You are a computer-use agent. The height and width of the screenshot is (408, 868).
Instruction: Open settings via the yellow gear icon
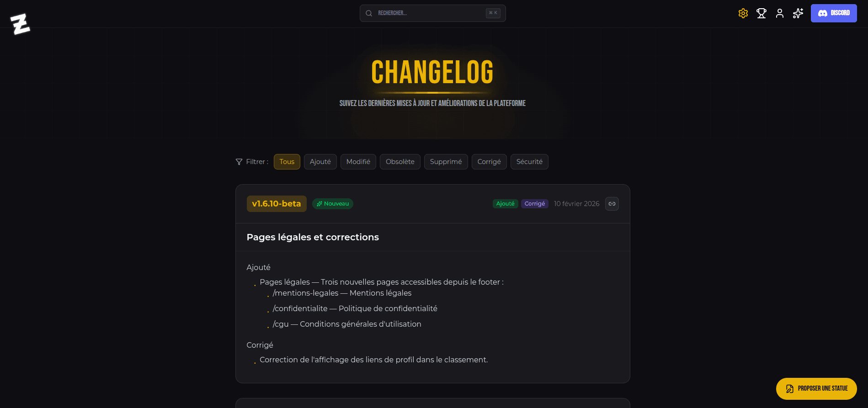pyautogui.click(x=743, y=13)
